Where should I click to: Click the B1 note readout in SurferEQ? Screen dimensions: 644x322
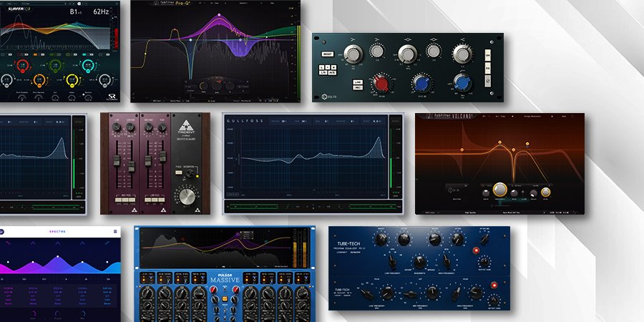pos(75,12)
